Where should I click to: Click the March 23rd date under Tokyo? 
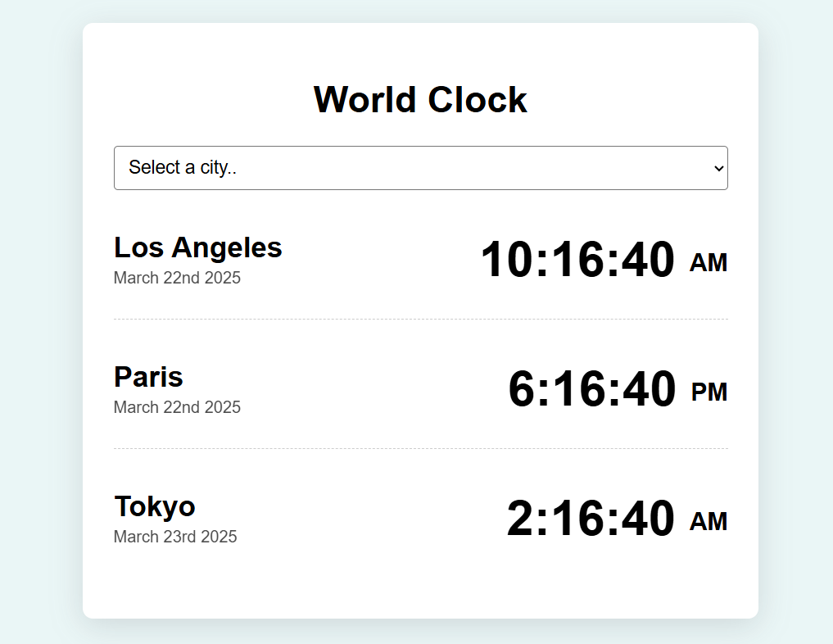click(175, 537)
